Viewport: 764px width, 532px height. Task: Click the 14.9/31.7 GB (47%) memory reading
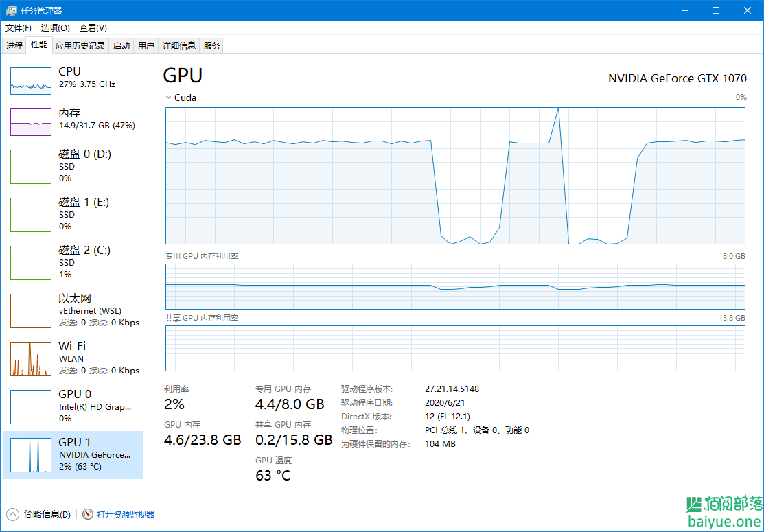coord(97,126)
